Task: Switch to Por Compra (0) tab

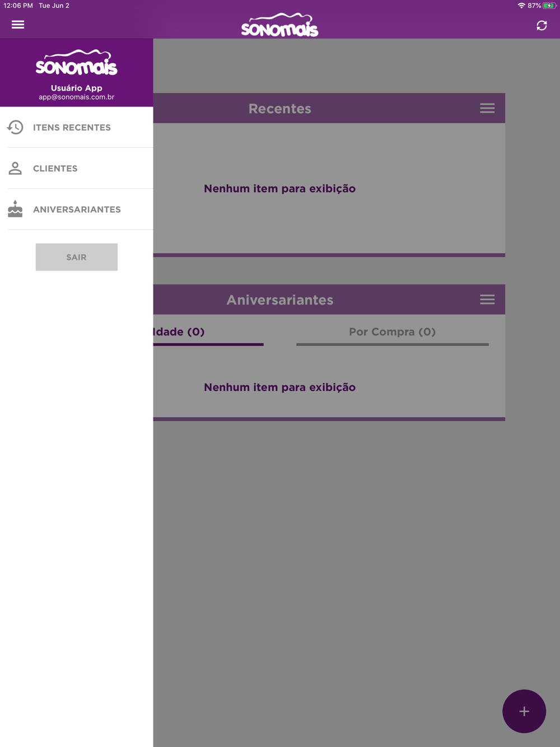Action: (x=393, y=332)
